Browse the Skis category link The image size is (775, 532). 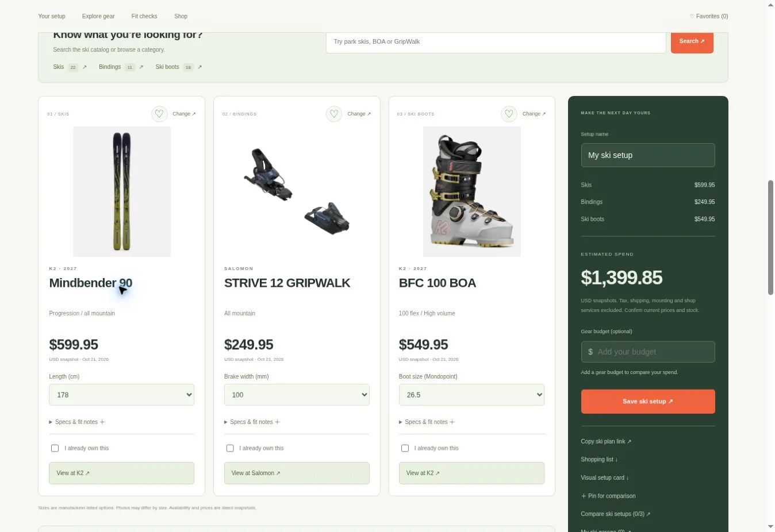(70, 67)
